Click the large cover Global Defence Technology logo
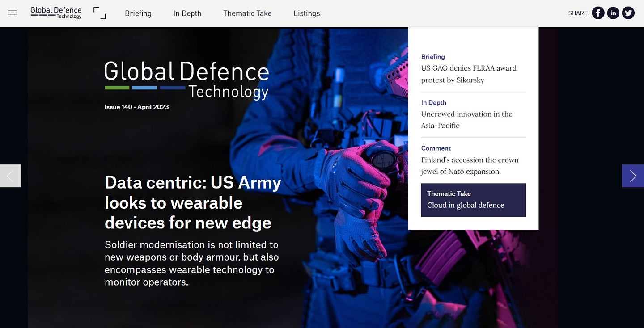 click(x=186, y=80)
